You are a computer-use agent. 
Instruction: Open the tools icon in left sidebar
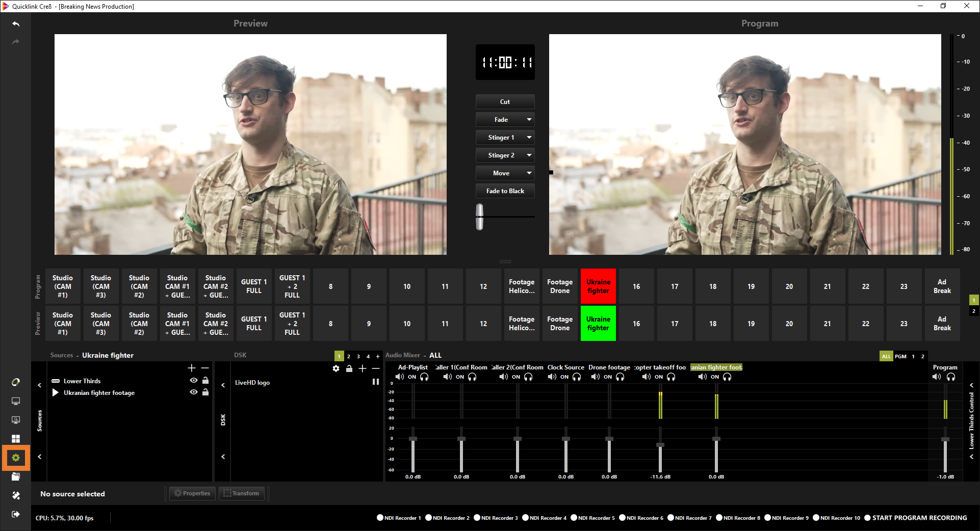pos(16,495)
